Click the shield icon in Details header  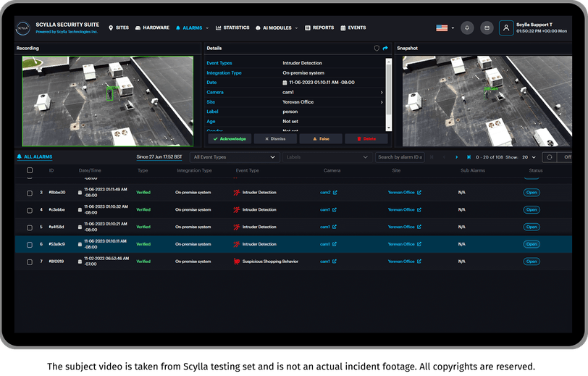pos(377,48)
